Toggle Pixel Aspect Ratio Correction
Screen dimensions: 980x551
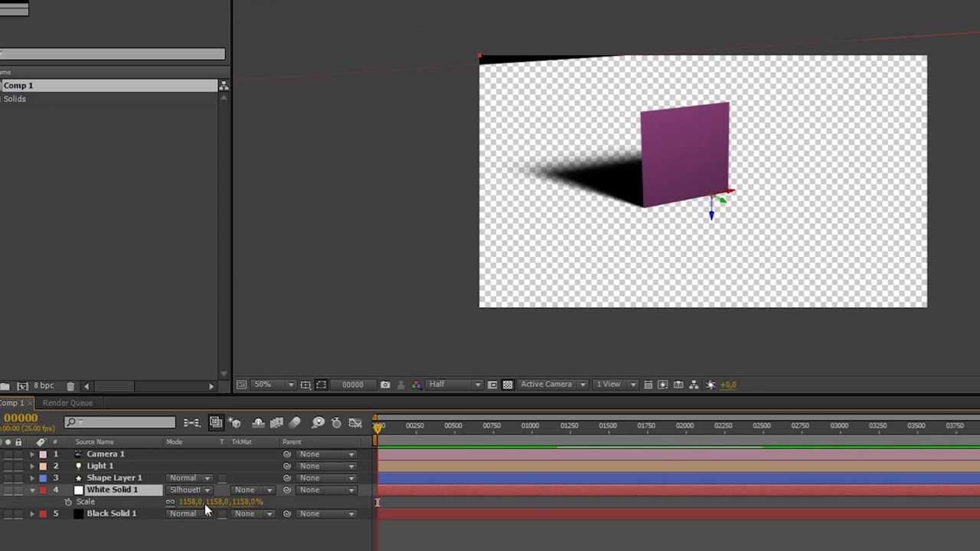[648, 385]
